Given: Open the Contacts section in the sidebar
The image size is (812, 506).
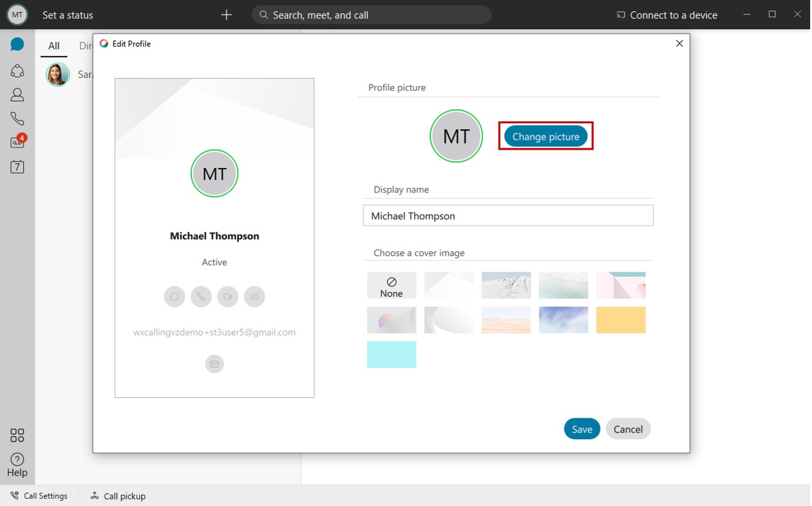Looking at the screenshot, I should (17, 94).
